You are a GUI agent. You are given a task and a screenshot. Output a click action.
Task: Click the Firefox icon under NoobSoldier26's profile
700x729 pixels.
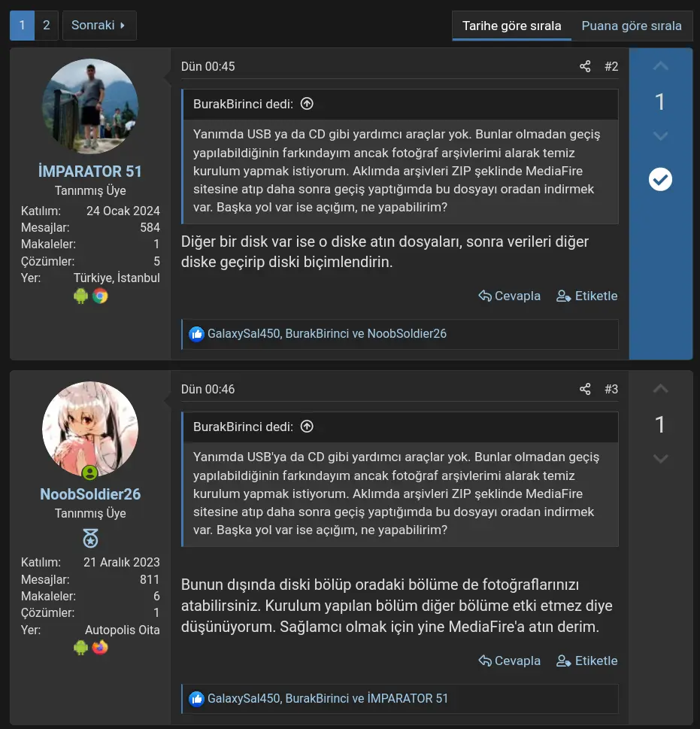(x=100, y=647)
